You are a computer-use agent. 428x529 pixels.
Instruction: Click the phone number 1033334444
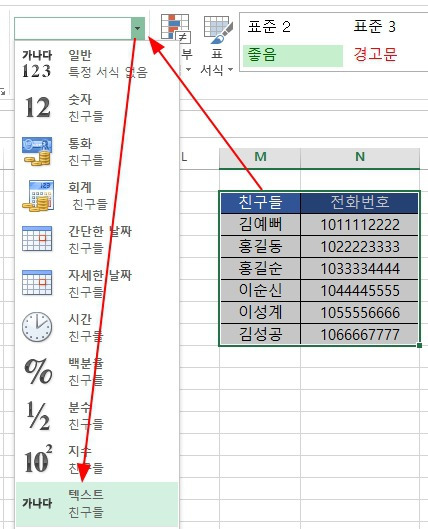[x=360, y=269]
